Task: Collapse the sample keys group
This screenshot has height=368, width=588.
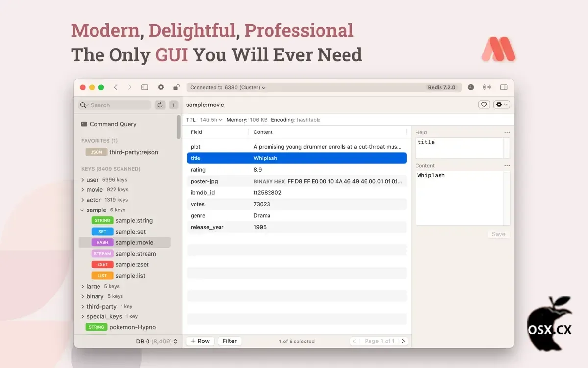Action: [82, 210]
